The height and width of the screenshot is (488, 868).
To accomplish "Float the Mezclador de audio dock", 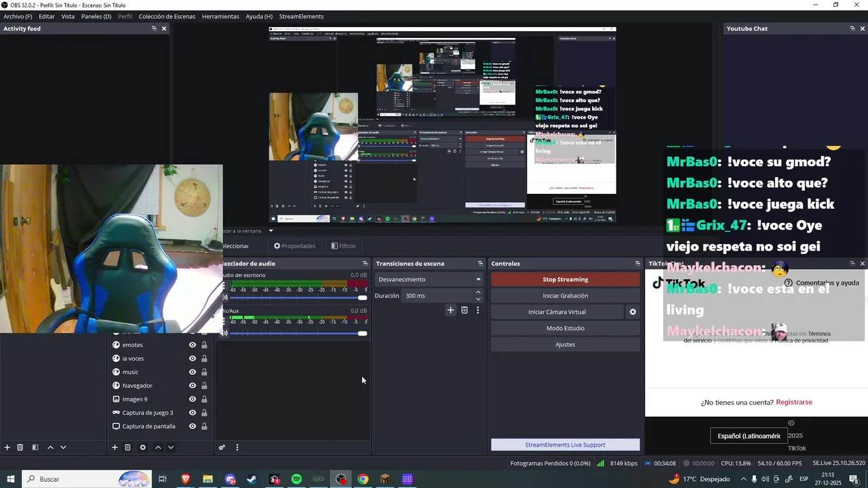I will coord(365,264).
